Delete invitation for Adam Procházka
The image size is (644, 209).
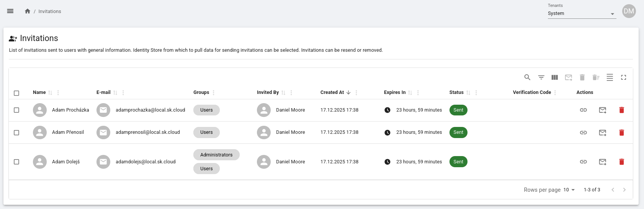(x=621, y=110)
